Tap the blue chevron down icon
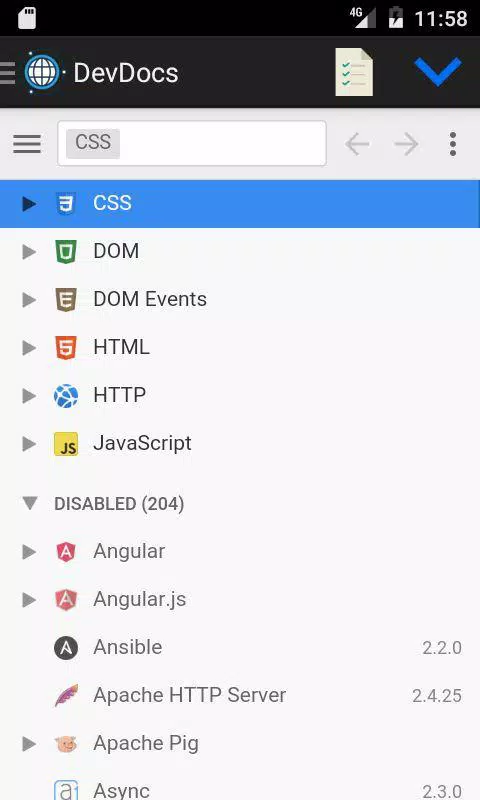Image resolution: width=480 pixels, height=800 pixels. [x=438, y=72]
